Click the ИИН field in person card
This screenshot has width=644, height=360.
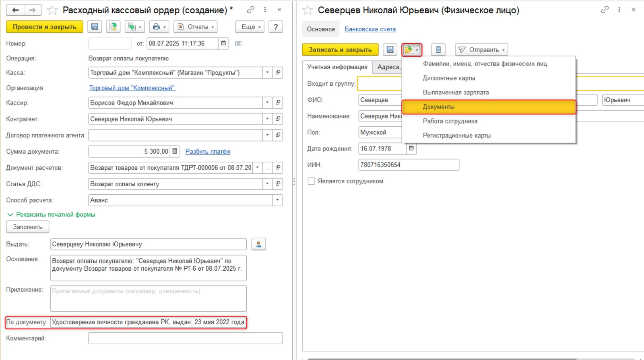pos(409,165)
